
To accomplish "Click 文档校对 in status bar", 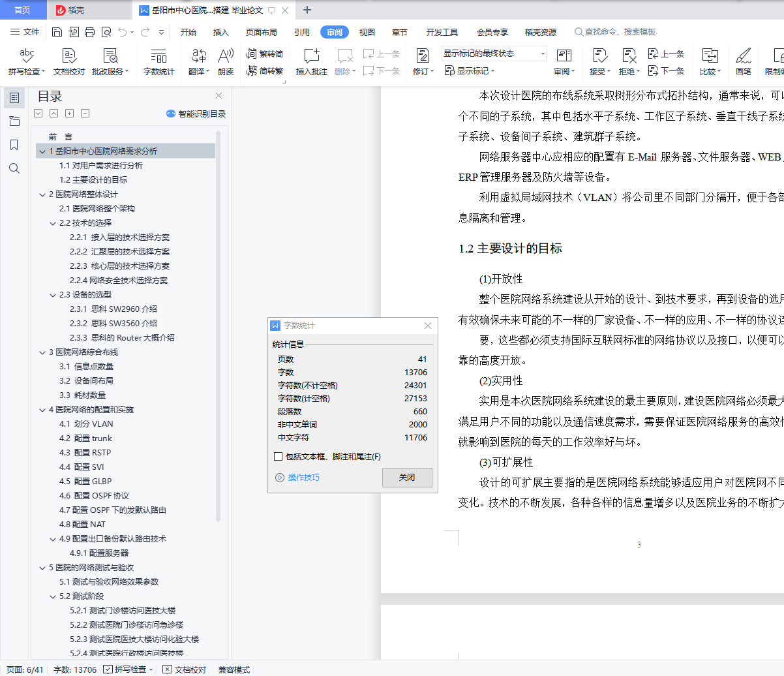I will pos(185,669).
